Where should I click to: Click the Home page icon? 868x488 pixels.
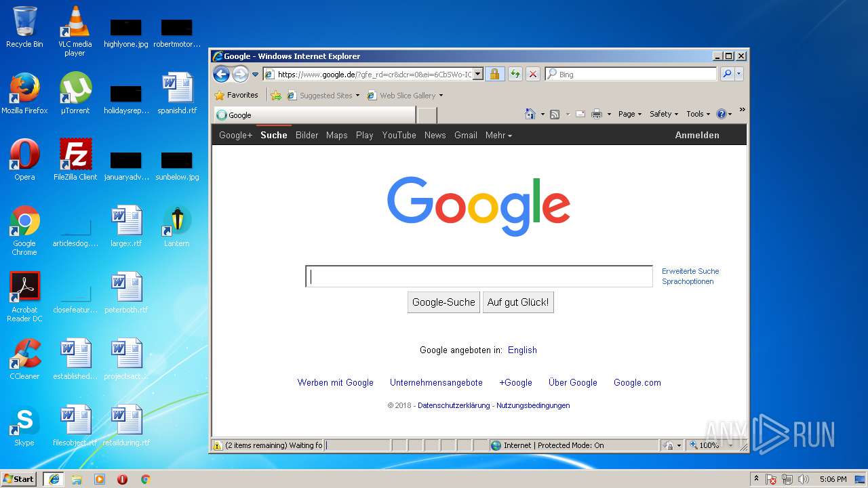pyautogui.click(x=530, y=114)
